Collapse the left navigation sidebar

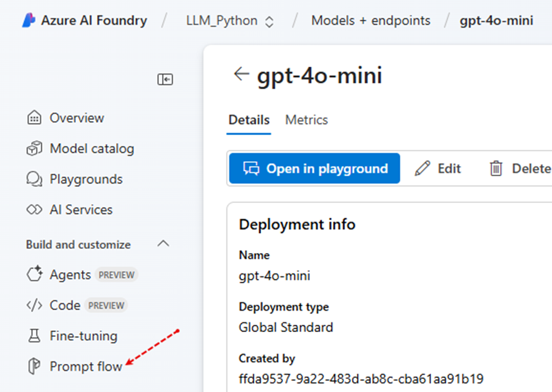[x=165, y=80]
